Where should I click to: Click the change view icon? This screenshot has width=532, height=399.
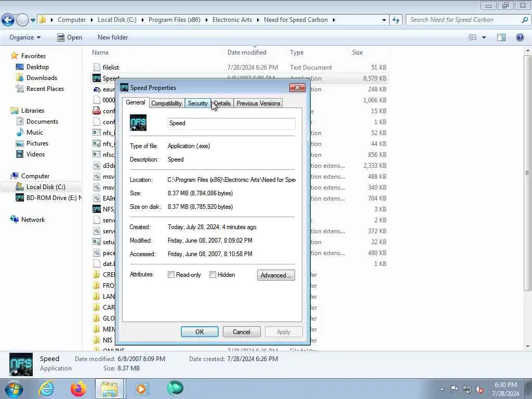(473, 37)
